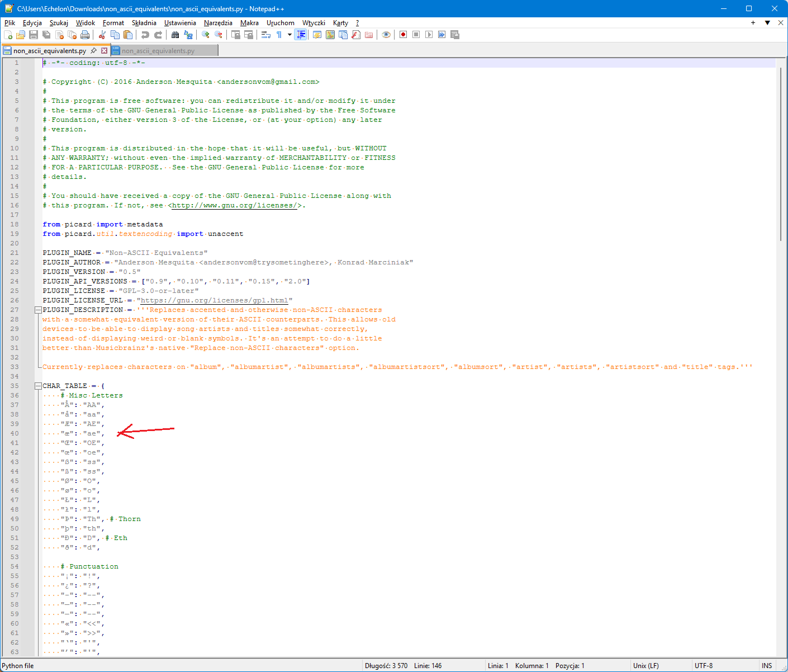Open the gnu.org/licenses link in line 16

click(x=234, y=205)
